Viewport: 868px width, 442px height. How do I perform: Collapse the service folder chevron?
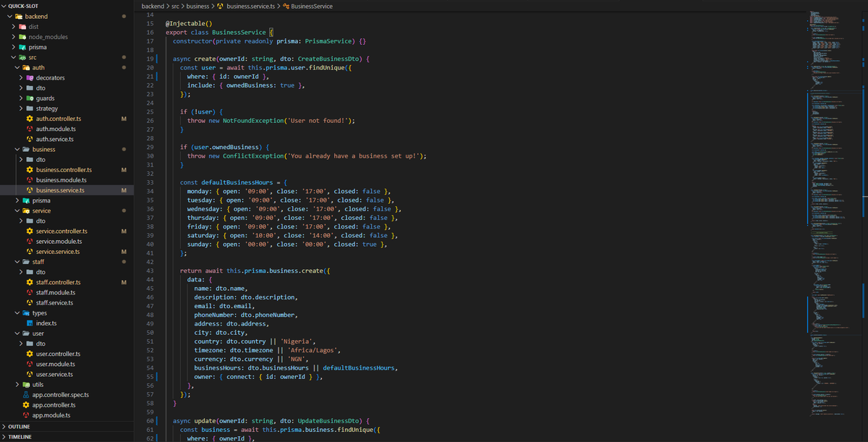[17, 211]
